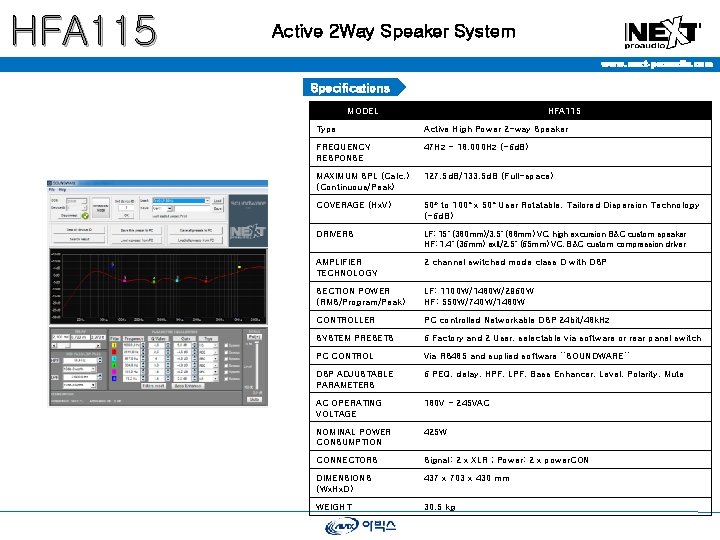This screenshot has height=540, width=720.
Task: Click the cyan filter 3 color swatch
Action: pyautogui.click(x=114, y=359)
